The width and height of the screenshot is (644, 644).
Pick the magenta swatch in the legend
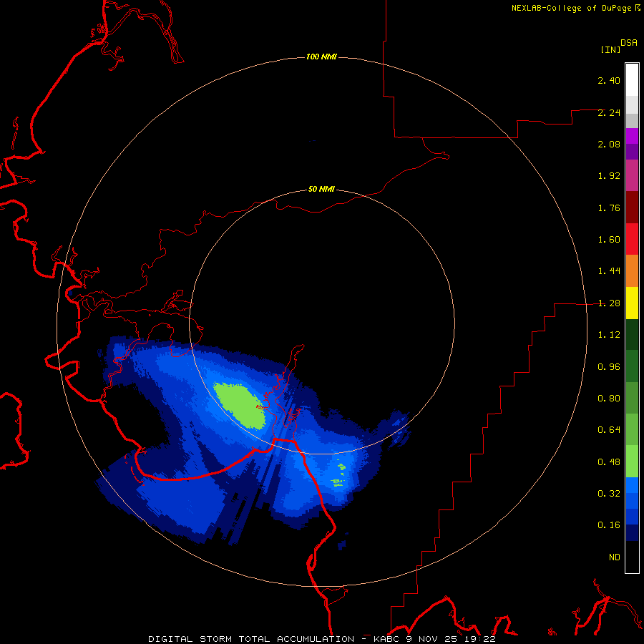632,136
